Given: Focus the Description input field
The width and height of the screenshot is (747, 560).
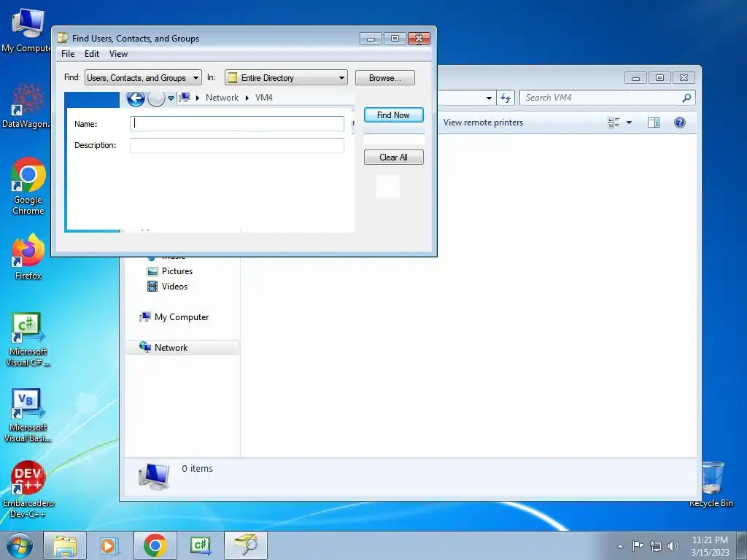Looking at the screenshot, I should coord(237,145).
